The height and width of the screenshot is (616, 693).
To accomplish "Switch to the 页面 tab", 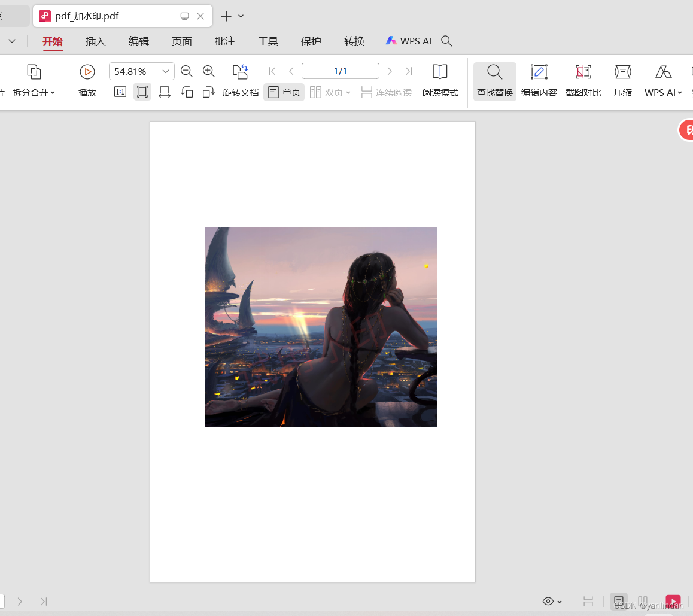I will [182, 41].
